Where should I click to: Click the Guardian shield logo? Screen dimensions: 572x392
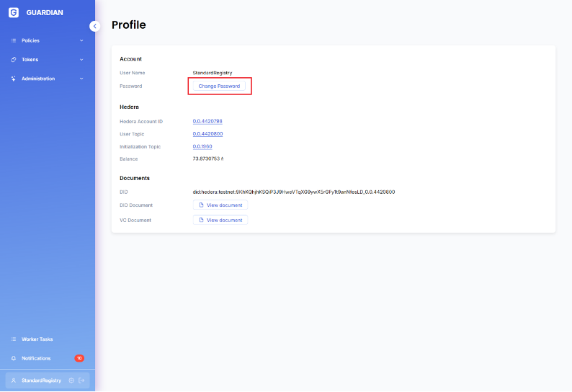14,12
